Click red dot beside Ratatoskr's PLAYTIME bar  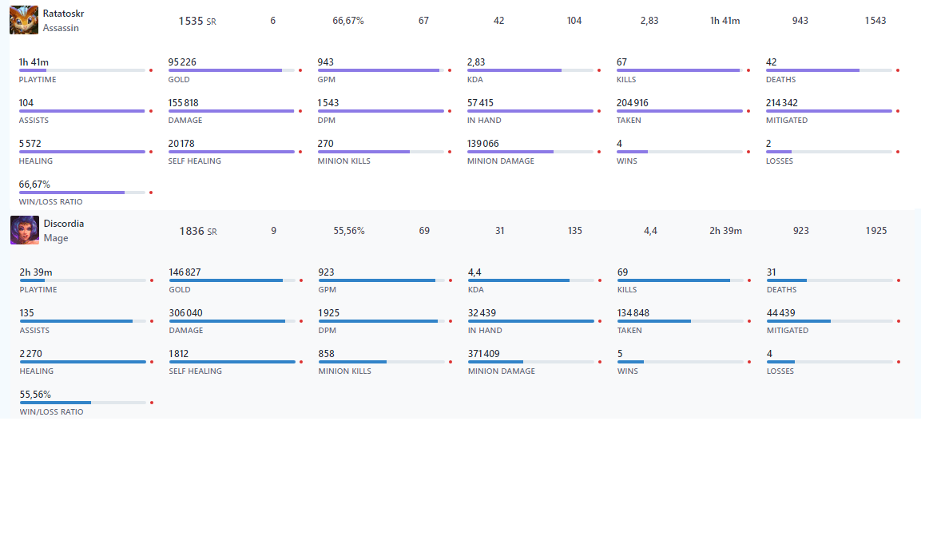coord(151,70)
